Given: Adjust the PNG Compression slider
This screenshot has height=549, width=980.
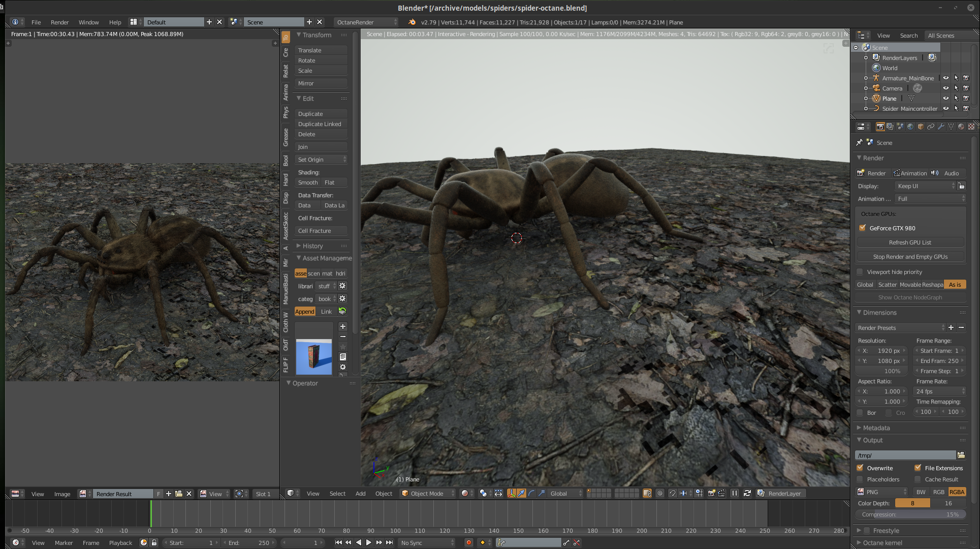Looking at the screenshot, I should [910, 514].
